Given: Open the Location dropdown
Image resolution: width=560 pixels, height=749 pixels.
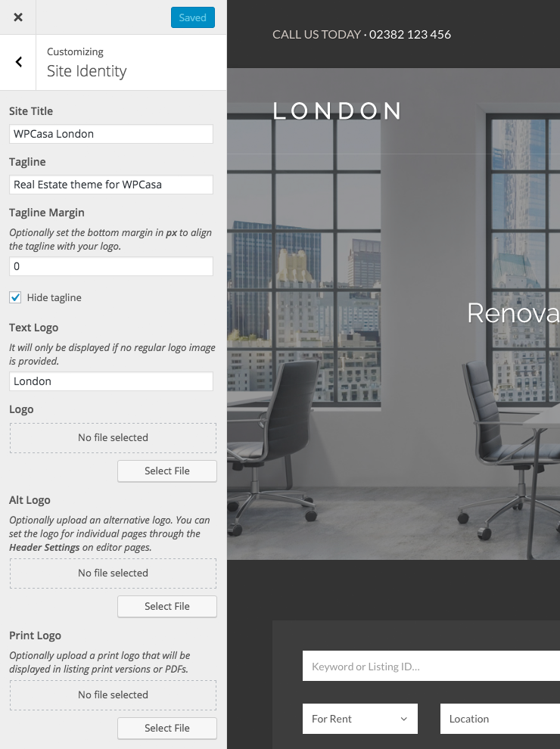Looking at the screenshot, I should tap(499, 719).
